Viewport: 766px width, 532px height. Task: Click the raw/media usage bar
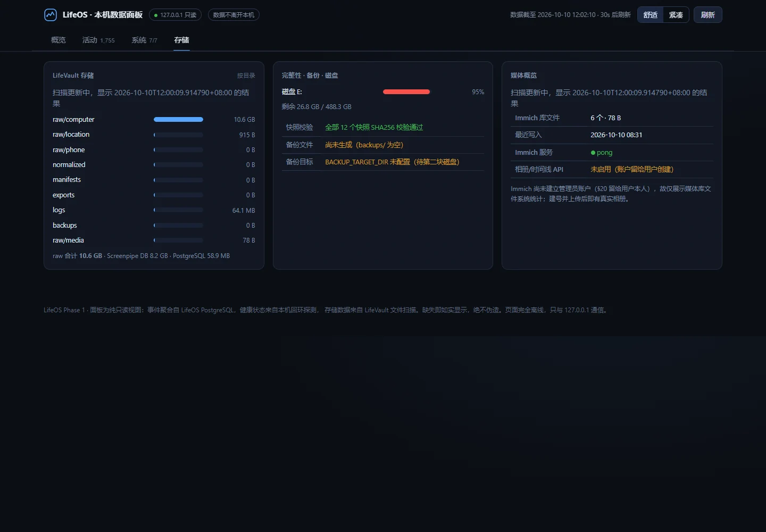point(178,240)
